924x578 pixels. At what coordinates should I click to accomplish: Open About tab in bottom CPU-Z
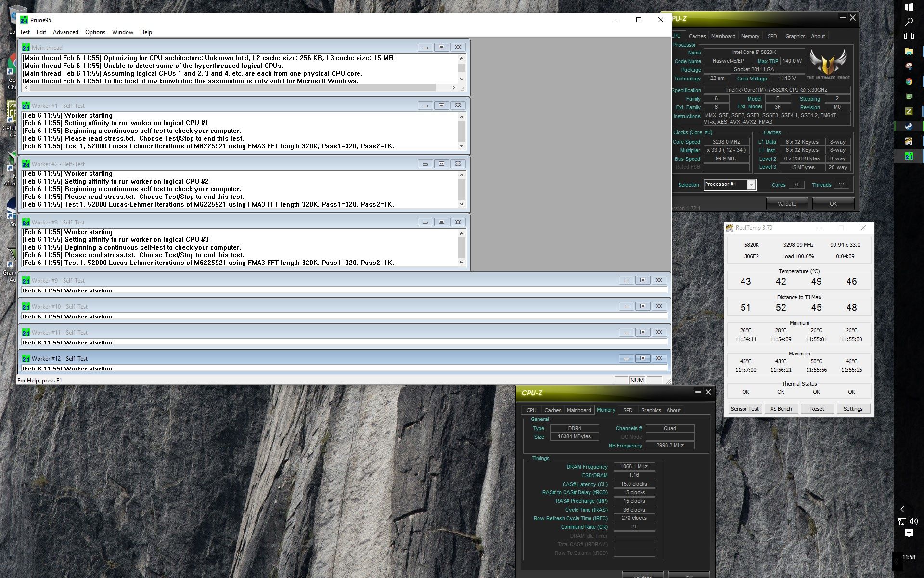point(674,410)
